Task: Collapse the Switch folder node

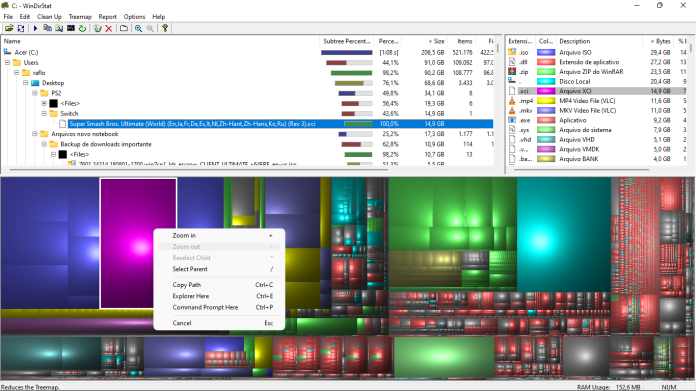Action: pyautogui.click(x=44, y=114)
